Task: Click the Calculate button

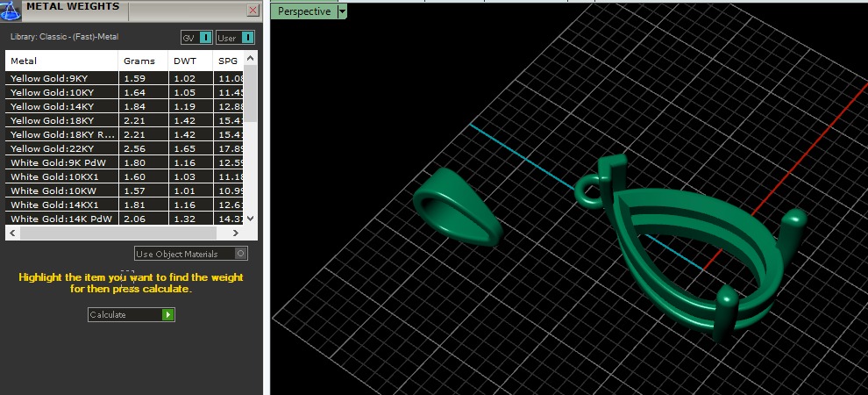Action: pyautogui.click(x=132, y=314)
